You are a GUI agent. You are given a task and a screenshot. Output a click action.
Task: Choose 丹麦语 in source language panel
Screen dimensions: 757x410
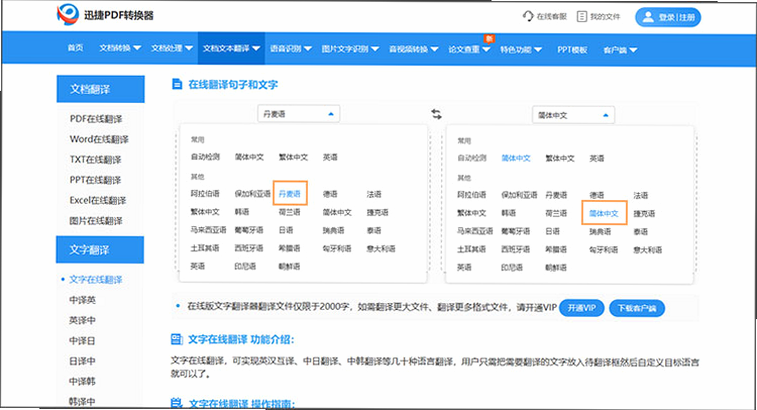point(290,194)
